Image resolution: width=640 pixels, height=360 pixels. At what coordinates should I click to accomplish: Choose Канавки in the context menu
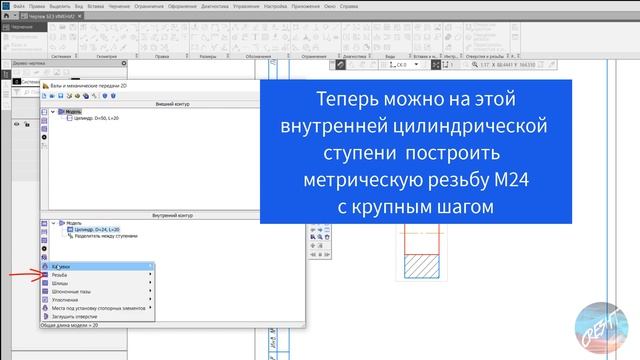click(97, 267)
